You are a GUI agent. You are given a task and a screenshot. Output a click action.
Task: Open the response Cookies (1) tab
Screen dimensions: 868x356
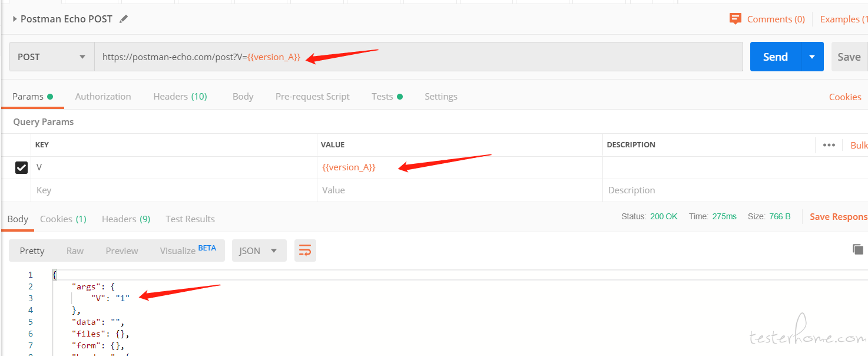63,219
